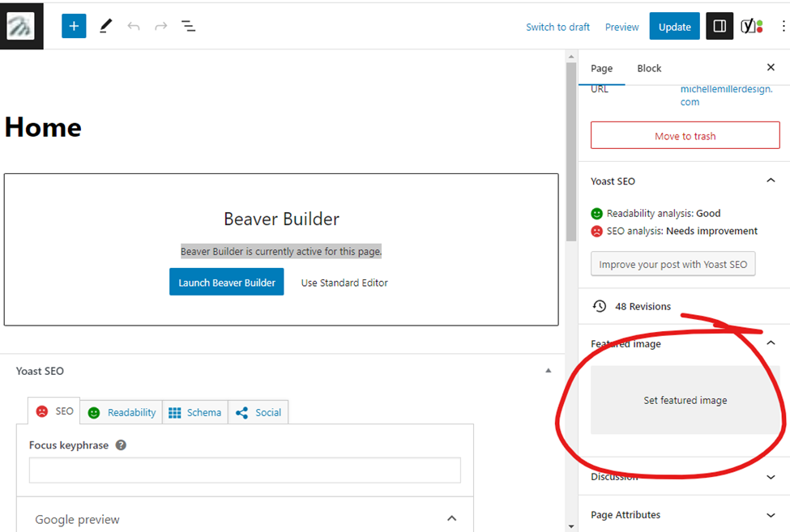Click the revisions clock icon
The width and height of the screenshot is (790, 532).
point(599,306)
